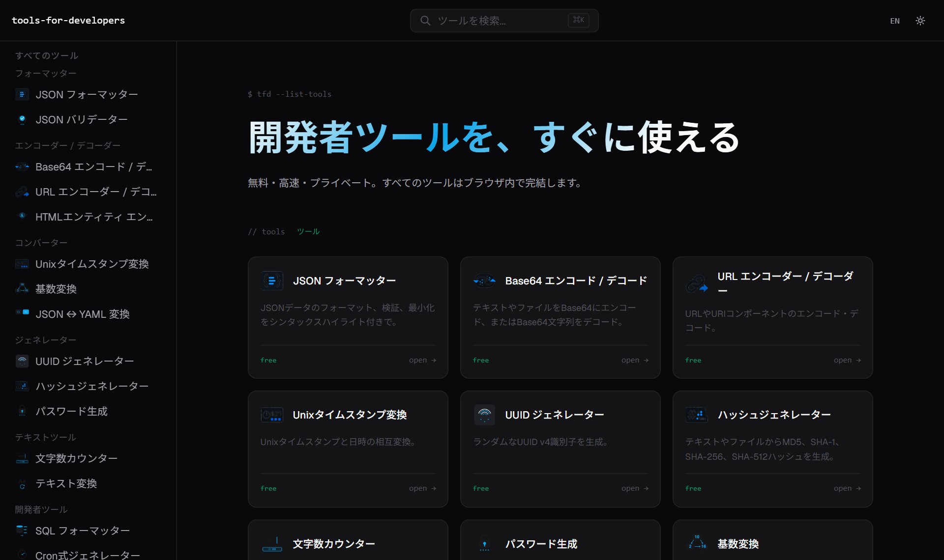Click the ハッシュジェネレーター sidebar icon

coord(22,386)
